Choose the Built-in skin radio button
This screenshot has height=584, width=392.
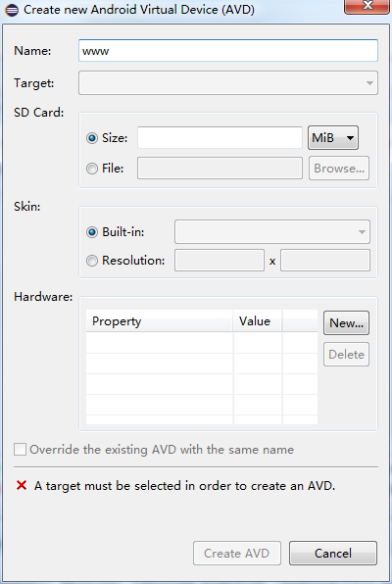coord(92,232)
